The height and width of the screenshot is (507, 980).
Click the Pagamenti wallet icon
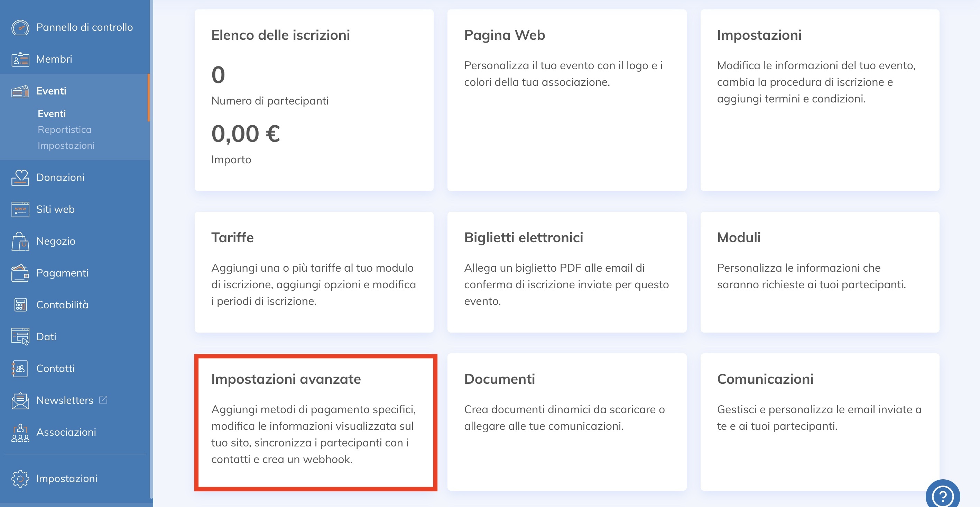point(20,272)
